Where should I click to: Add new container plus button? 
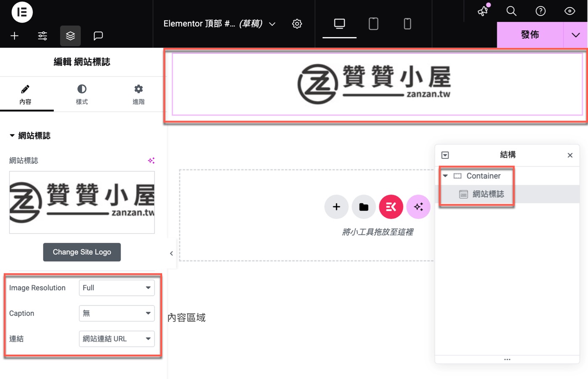click(336, 207)
